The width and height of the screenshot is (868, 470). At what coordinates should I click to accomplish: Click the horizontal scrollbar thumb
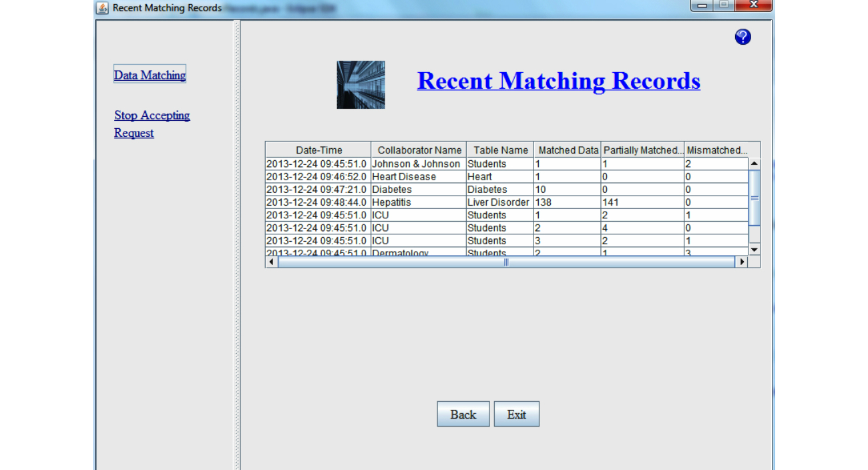click(506, 262)
